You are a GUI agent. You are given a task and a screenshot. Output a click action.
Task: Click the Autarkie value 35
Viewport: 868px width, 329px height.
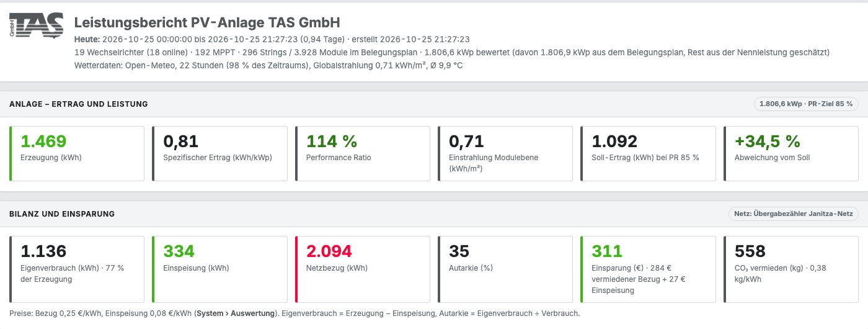[x=459, y=251]
